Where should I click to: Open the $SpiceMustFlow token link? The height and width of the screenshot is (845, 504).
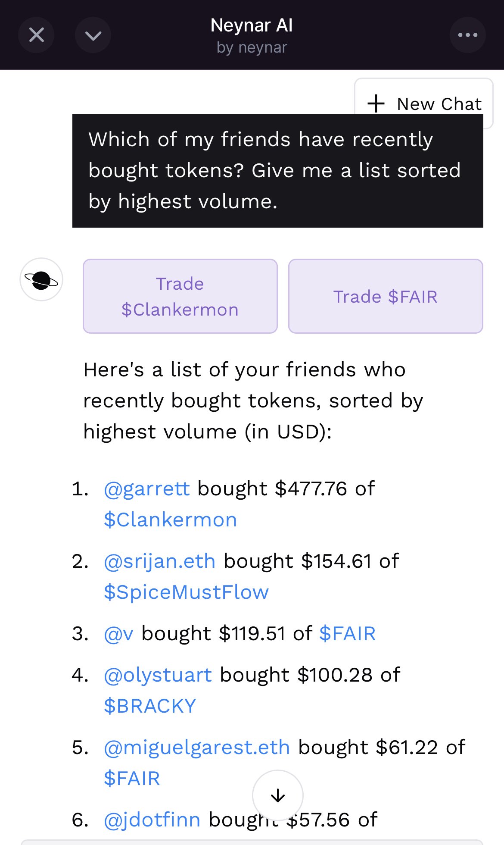tap(186, 592)
